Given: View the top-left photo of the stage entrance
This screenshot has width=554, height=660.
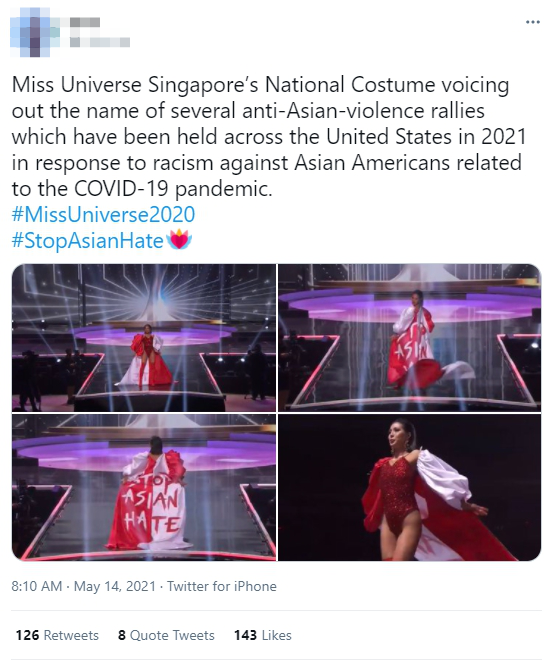Looking at the screenshot, I should click(144, 338).
